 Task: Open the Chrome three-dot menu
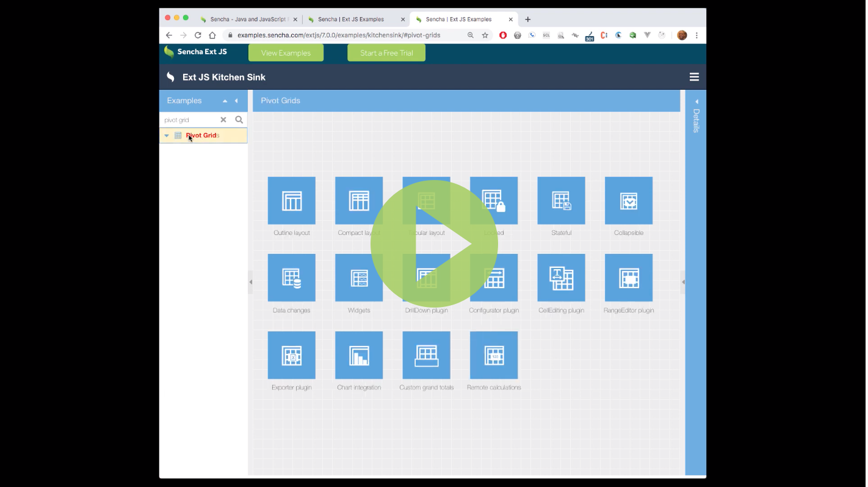click(697, 35)
